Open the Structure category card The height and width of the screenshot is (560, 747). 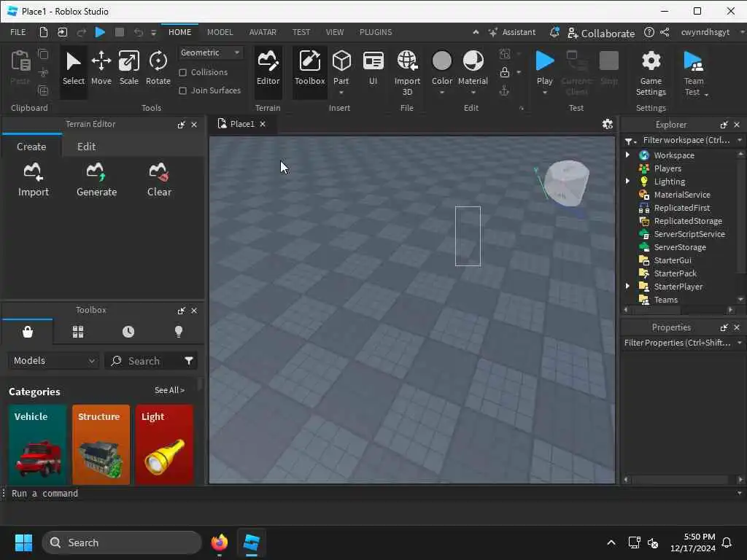coord(101,444)
